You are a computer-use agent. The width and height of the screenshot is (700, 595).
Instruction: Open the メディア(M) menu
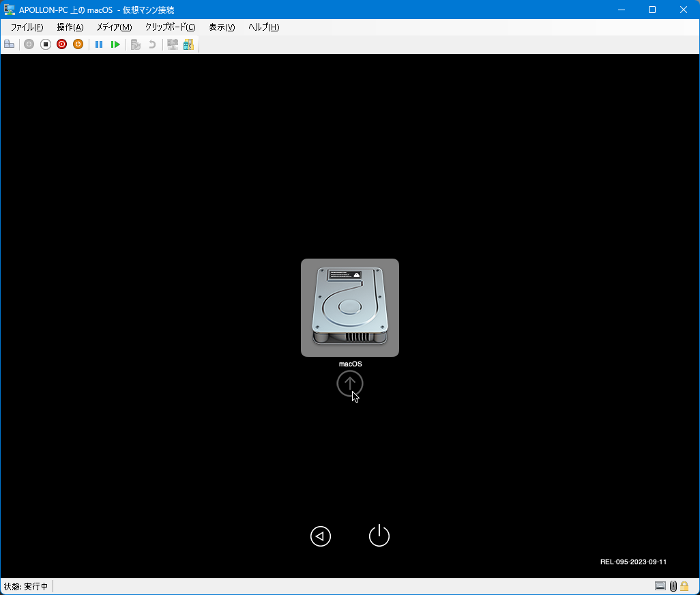coord(115,27)
